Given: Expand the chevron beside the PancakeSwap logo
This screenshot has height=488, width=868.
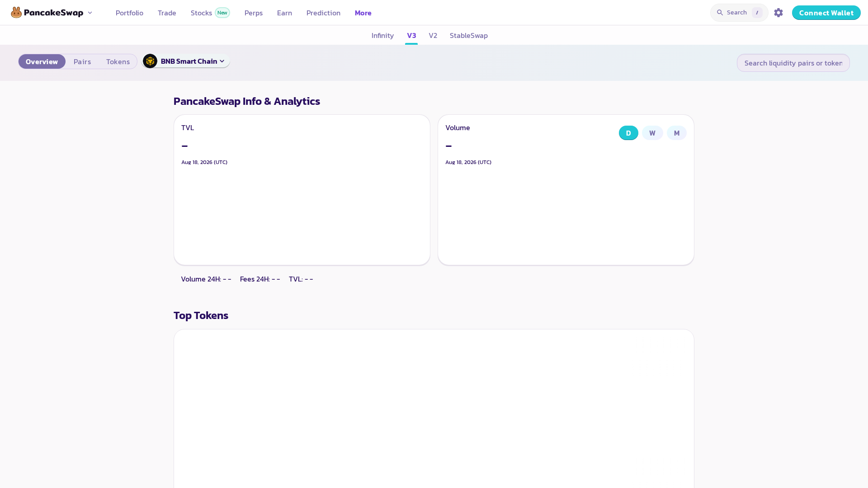Looking at the screenshot, I should (90, 13).
